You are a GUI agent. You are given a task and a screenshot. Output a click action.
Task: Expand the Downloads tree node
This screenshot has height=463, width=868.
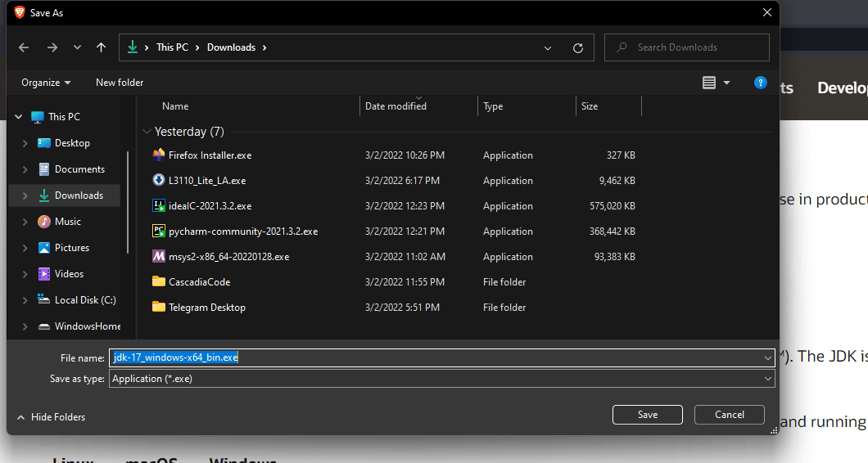[x=25, y=196]
